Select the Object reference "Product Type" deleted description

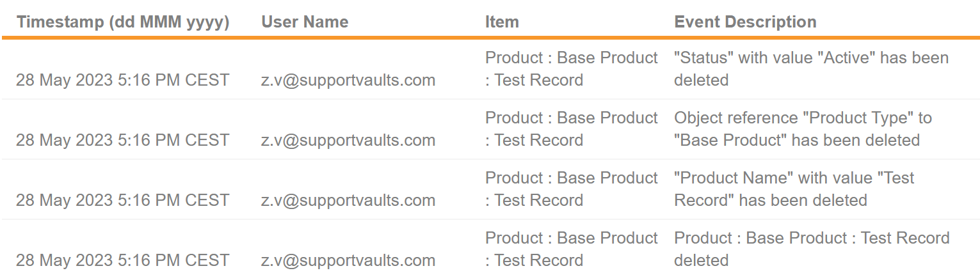click(803, 129)
